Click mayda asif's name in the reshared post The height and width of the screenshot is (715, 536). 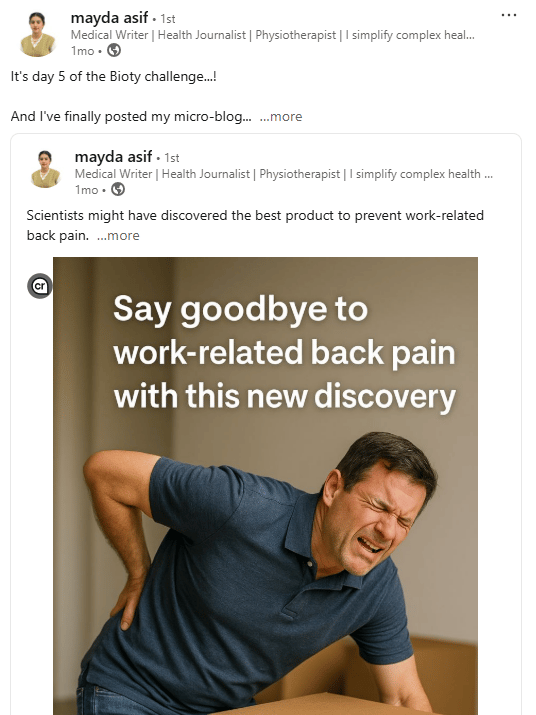coord(113,157)
